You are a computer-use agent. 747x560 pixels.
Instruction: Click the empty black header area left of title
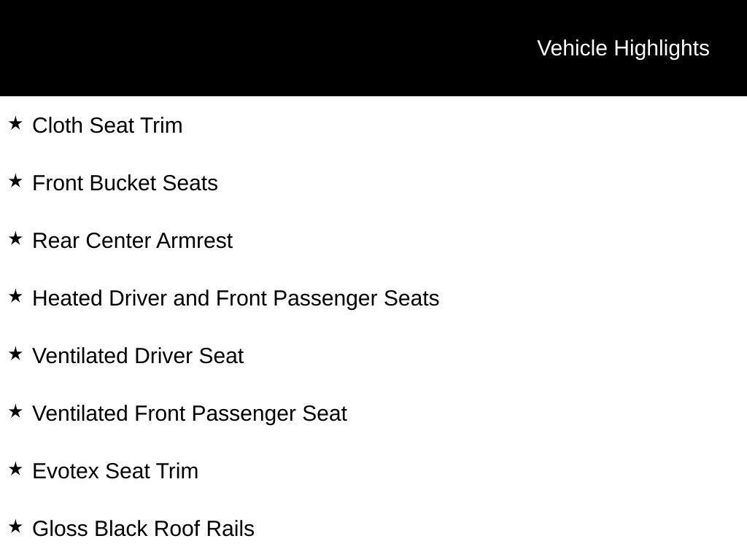coord(267,47)
